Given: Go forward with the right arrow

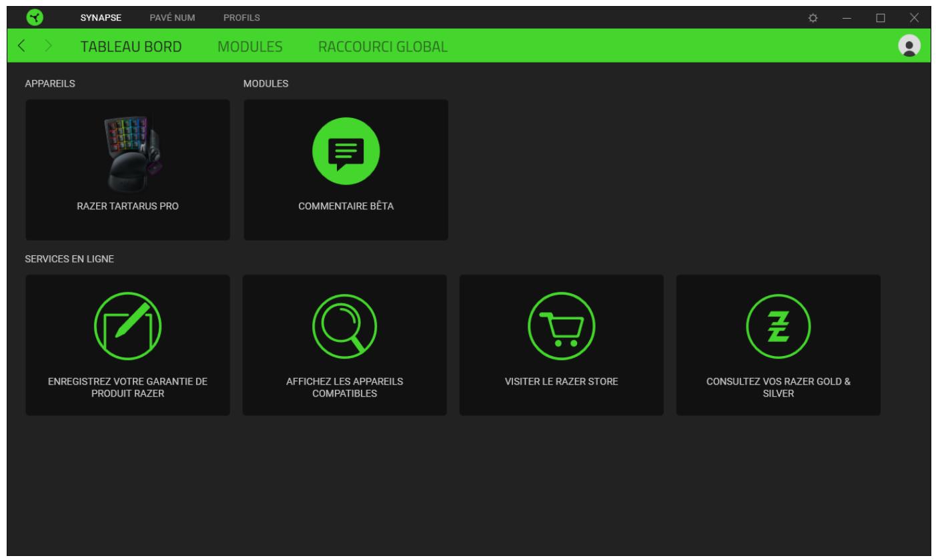Looking at the screenshot, I should (48, 46).
